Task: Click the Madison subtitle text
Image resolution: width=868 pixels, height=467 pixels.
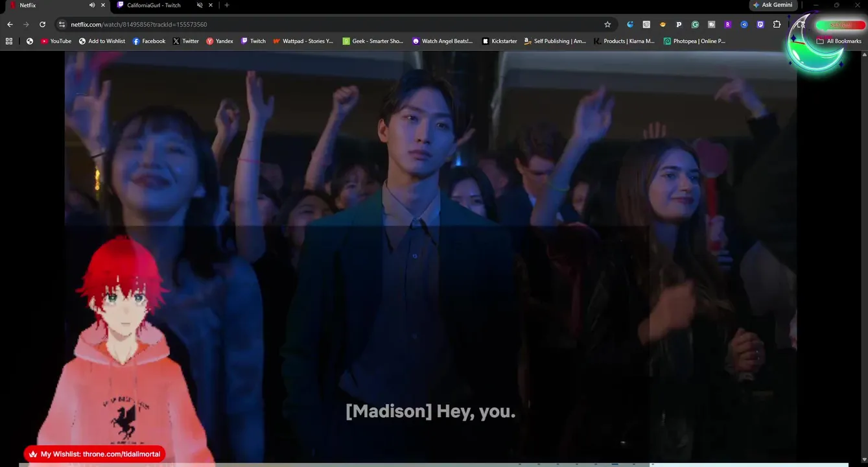Action: [x=430, y=411]
